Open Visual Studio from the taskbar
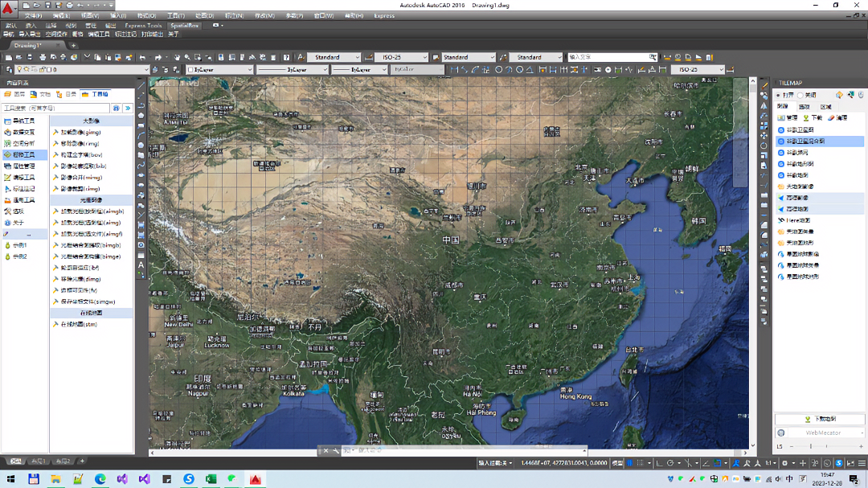The image size is (868, 488). point(122,479)
